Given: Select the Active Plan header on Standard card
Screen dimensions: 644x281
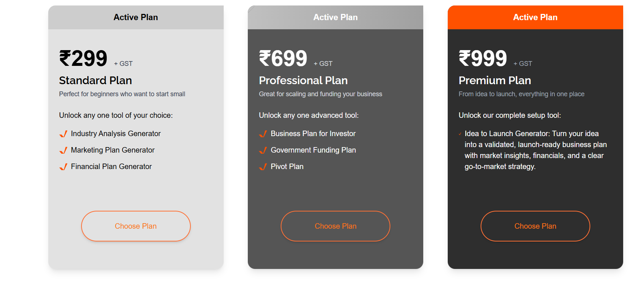Looking at the screenshot, I should (136, 17).
